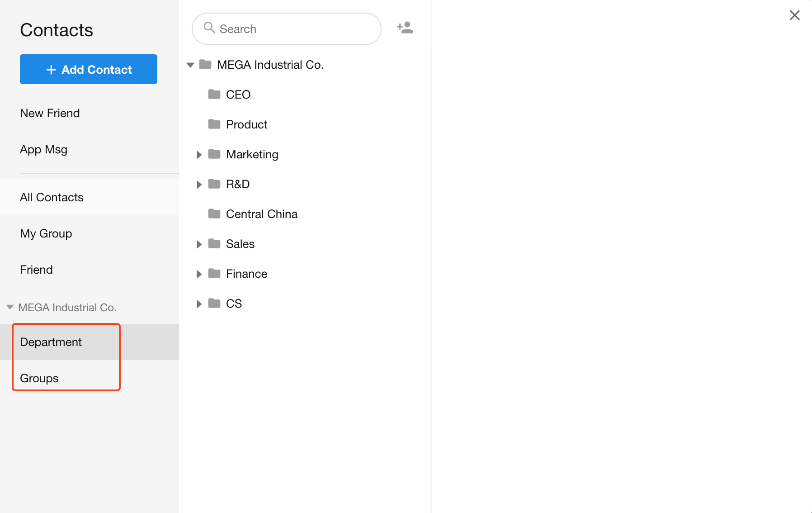Close the contacts window with the X
Screen dimensions: 812x513
coord(794,15)
